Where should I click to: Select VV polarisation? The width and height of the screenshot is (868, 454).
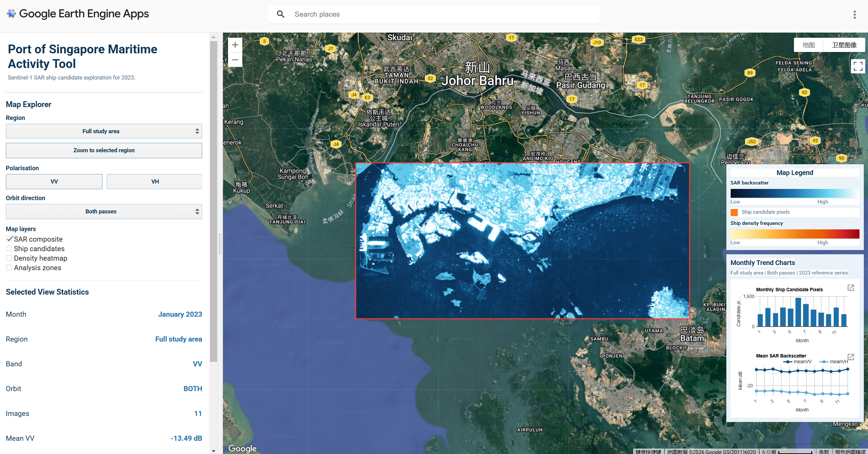click(x=54, y=181)
